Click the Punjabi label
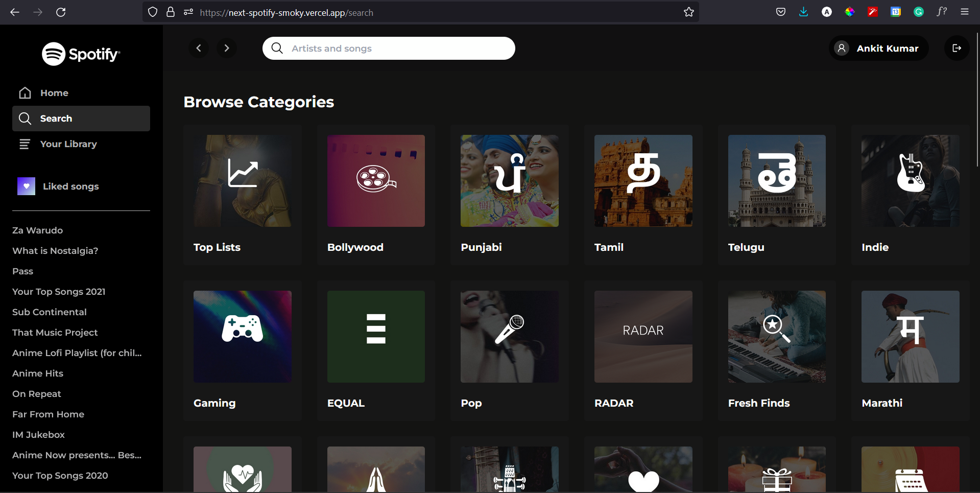 [x=481, y=247]
